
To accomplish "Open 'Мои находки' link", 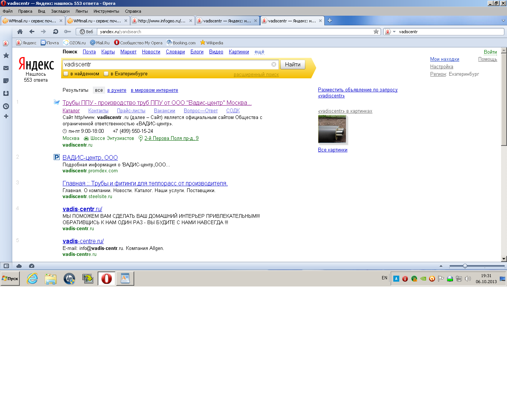I will tap(445, 59).
